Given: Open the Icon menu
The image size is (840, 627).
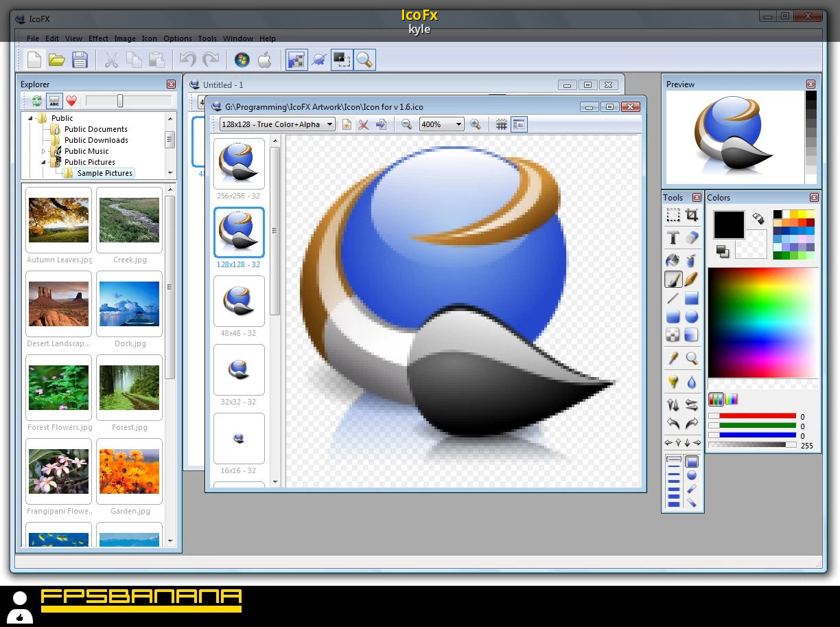Looking at the screenshot, I should click(x=149, y=38).
